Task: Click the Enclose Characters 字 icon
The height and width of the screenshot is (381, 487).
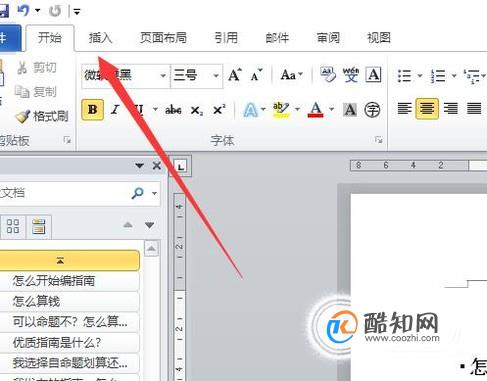Action: pos(372,110)
